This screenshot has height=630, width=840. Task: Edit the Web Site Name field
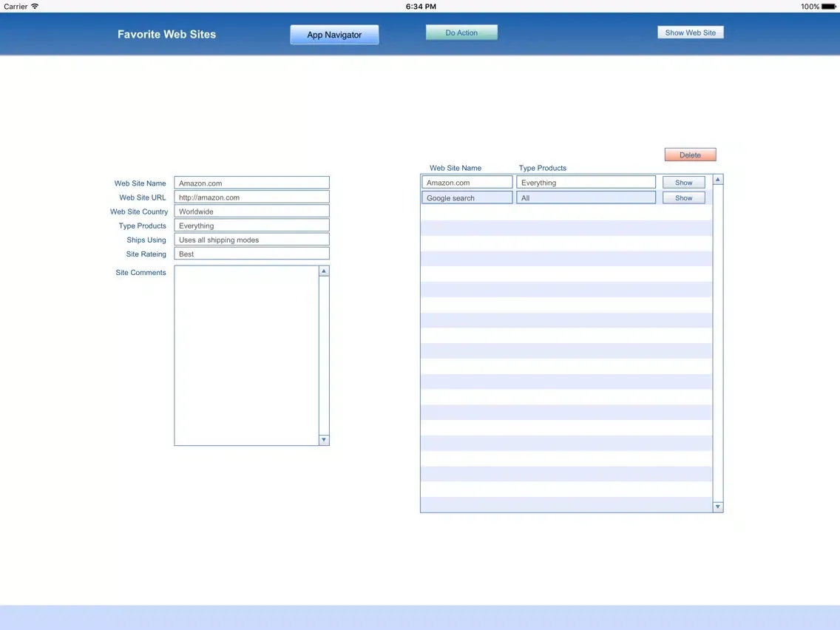coord(251,183)
